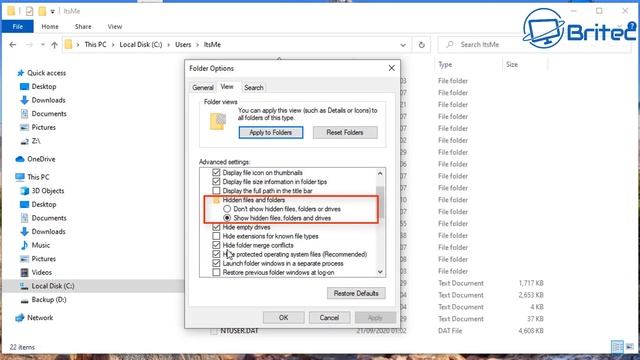Open Downloads under This PC
Image resolution: width=640 pixels, height=360 pixels.
click(x=48, y=231)
